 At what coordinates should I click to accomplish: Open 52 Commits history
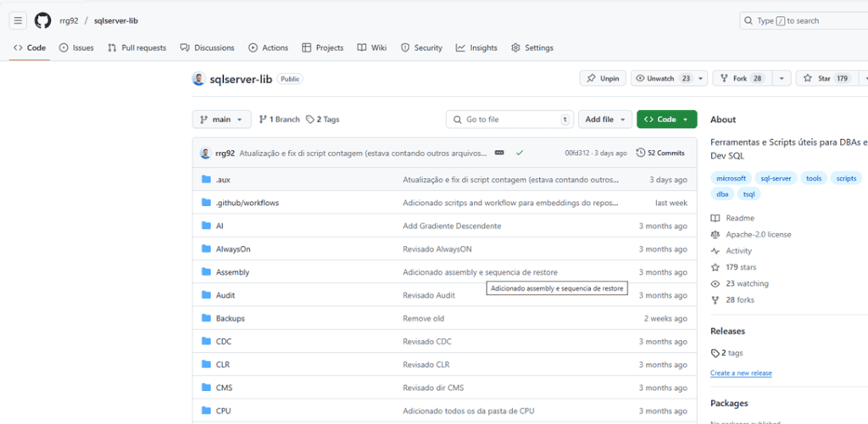point(660,153)
